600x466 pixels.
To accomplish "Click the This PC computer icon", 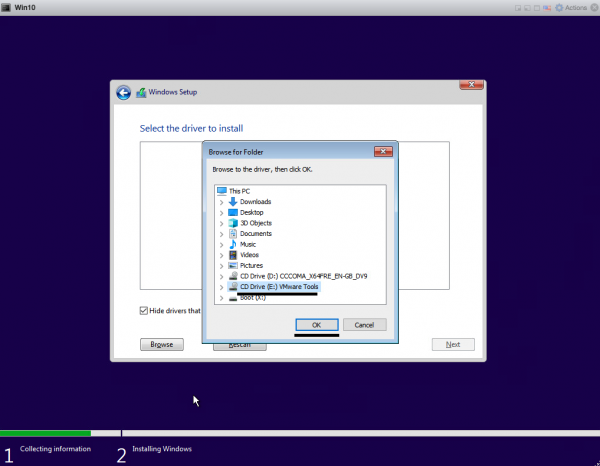I will point(222,191).
